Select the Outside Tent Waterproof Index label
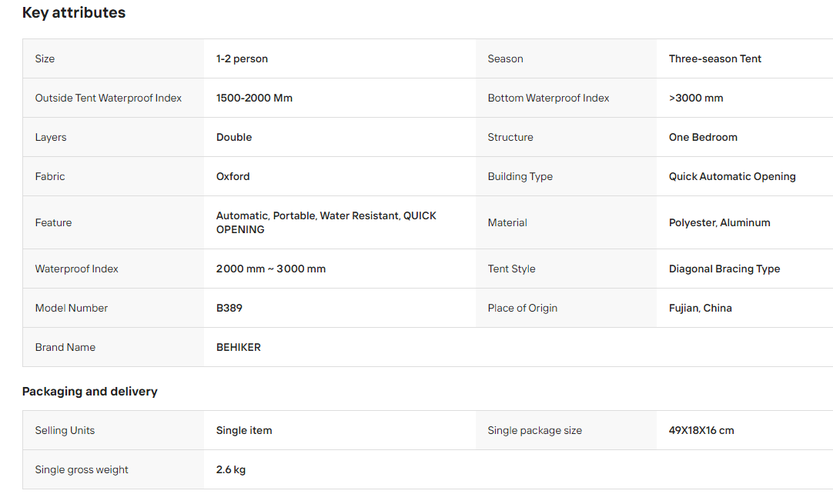833x504 pixels. pos(109,98)
